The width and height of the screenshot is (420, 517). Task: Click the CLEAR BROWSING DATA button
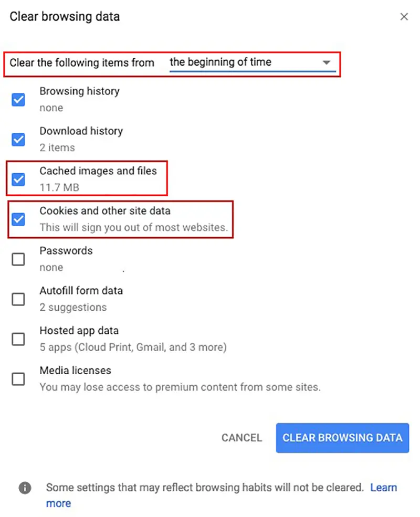(342, 438)
